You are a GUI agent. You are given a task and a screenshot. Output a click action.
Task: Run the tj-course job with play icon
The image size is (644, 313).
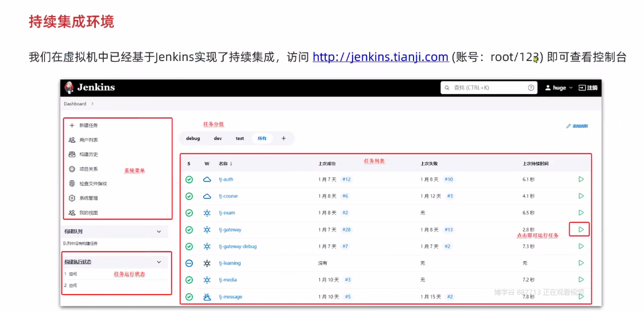[581, 196]
